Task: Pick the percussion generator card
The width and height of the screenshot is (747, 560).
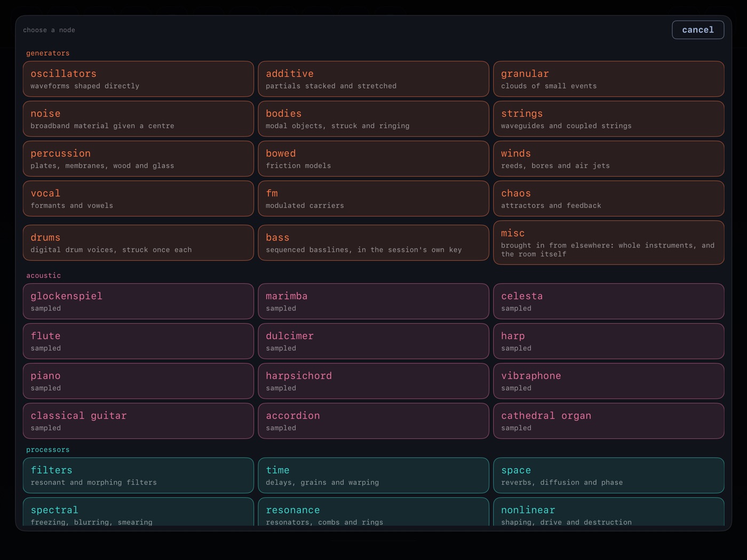Action: tap(138, 158)
